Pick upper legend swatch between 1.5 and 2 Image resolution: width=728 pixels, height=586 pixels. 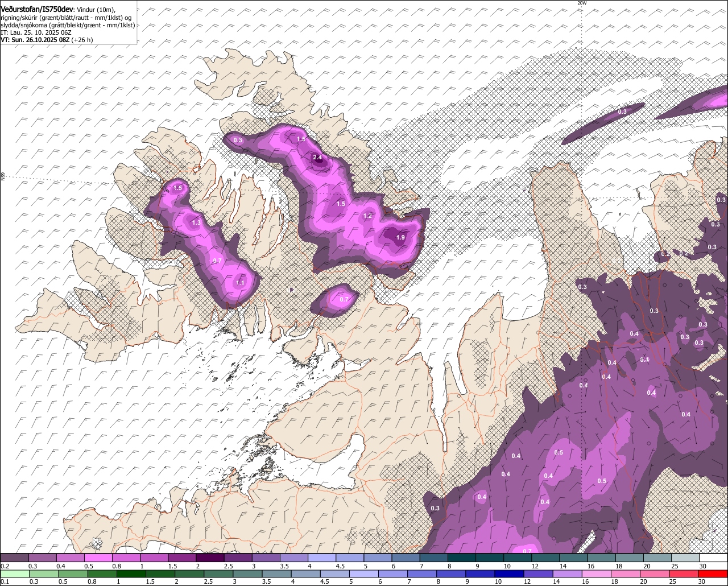[182, 558]
